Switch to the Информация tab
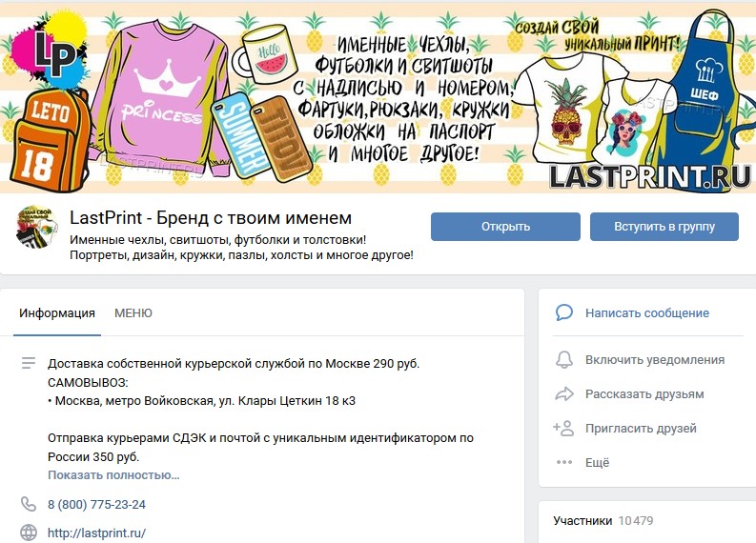The width and height of the screenshot is (756, 543). [57, 313]
